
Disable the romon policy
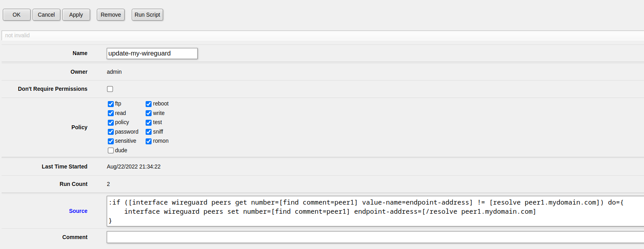148,141
